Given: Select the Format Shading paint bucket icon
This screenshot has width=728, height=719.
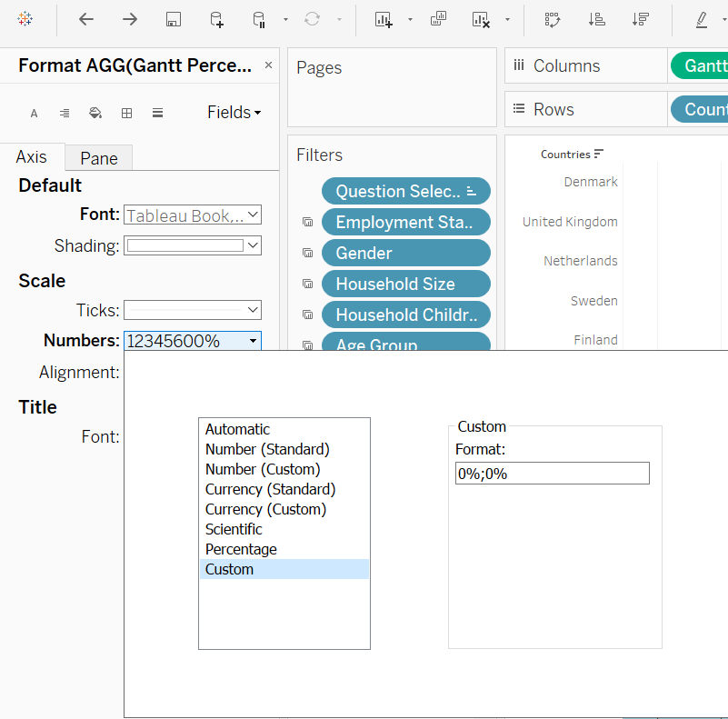Looking at the screenshot, I should [95, 113].
